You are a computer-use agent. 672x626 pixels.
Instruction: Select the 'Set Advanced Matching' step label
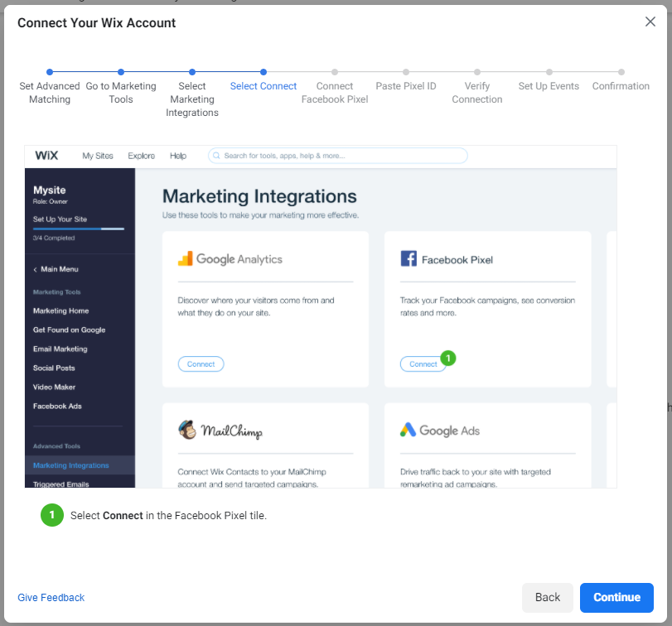point(50,93)
